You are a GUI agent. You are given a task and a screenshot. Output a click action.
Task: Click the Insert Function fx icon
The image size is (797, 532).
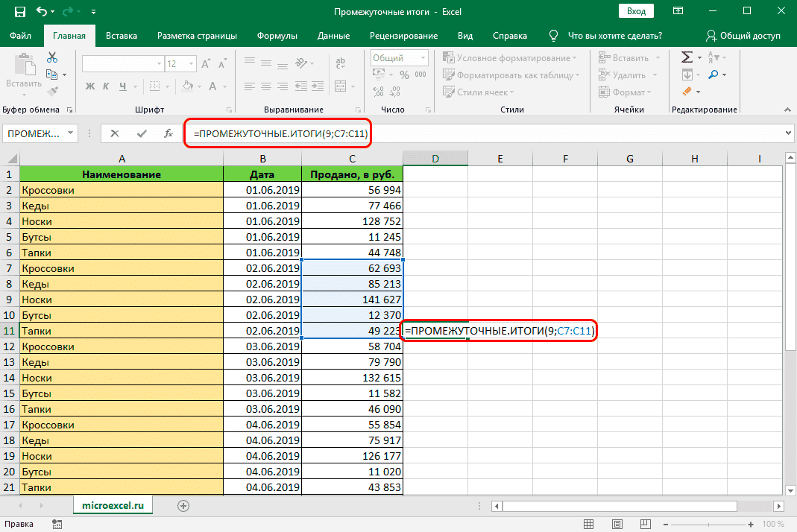coord(169,133)
